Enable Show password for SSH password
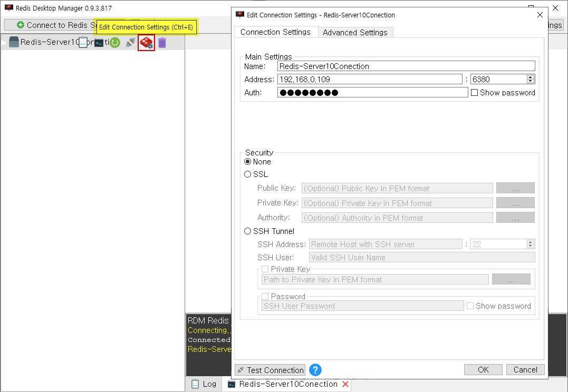 point(470,306)
